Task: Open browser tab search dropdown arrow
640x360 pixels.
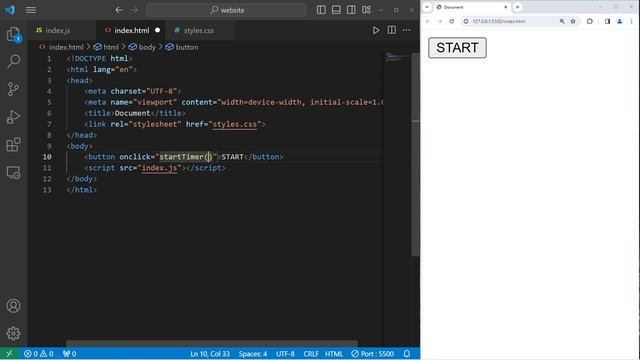Action: (427, 7)
